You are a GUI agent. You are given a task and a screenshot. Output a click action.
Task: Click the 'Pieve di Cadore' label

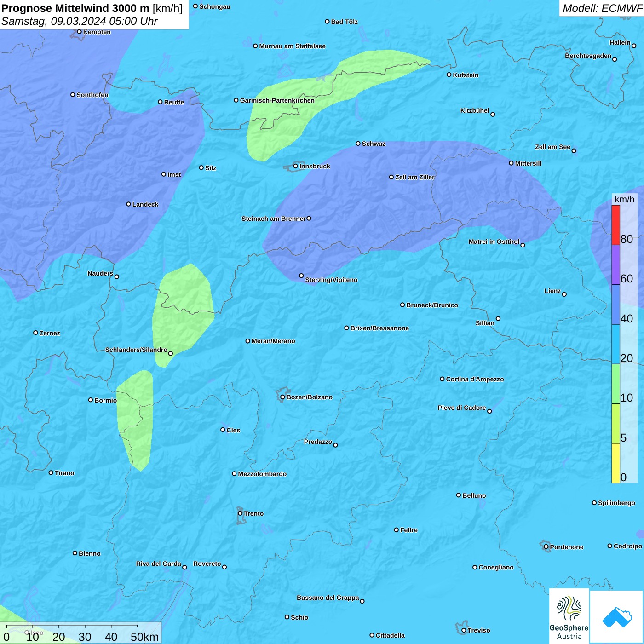(462, 408)
